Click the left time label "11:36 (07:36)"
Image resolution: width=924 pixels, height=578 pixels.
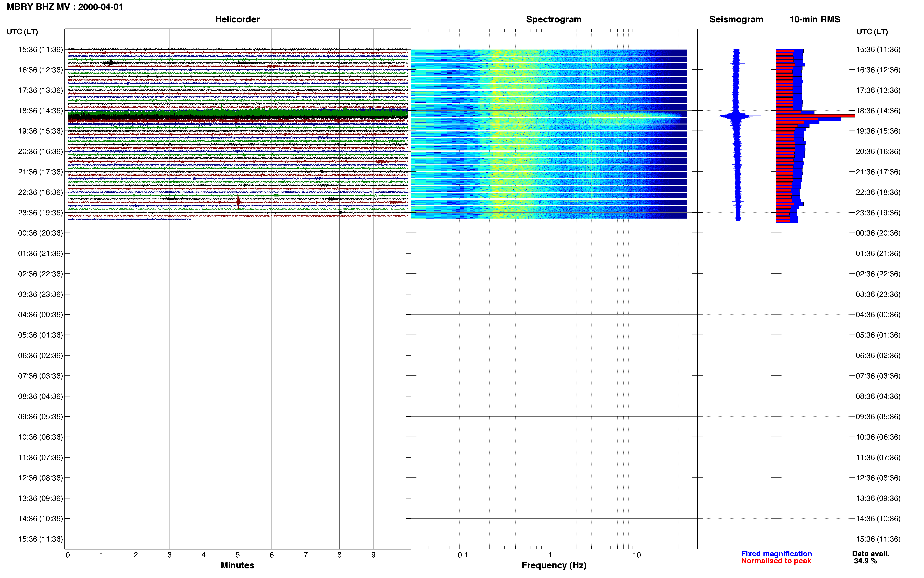[41, 457]
